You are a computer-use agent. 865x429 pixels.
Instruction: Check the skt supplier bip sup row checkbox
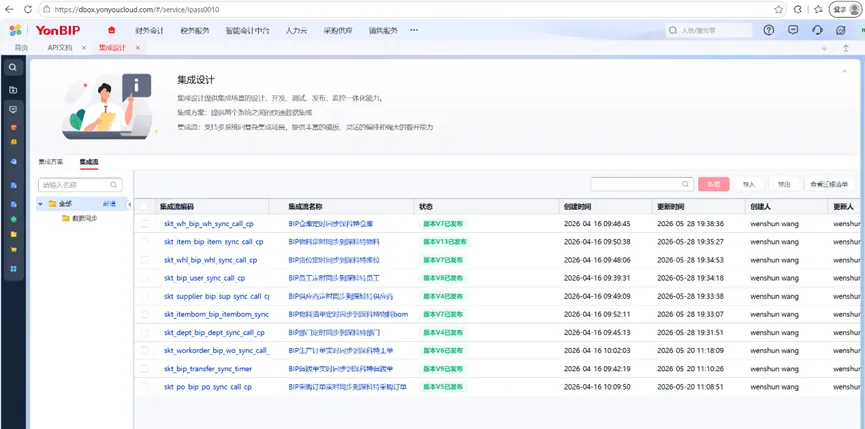tap(145, 296)
